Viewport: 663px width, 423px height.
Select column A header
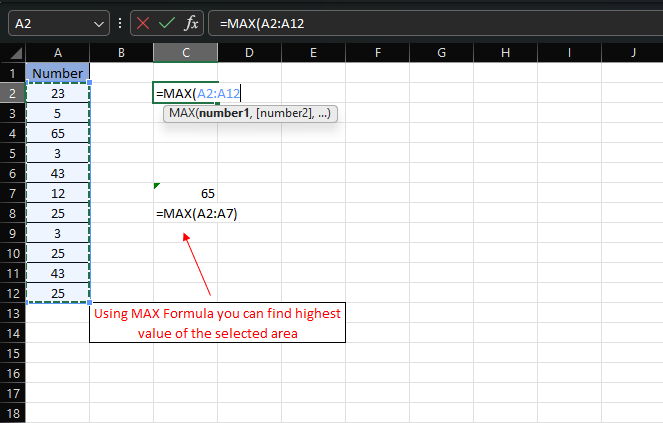point(57,52)
